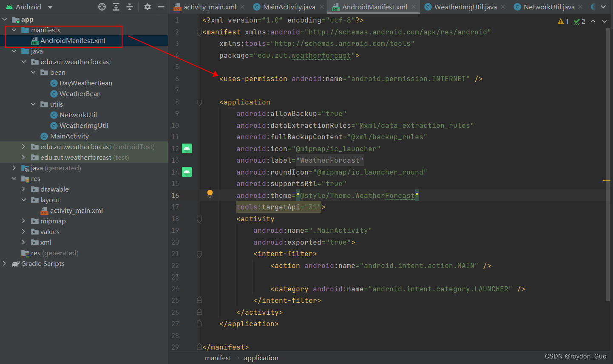Viewport: 613px width, 364px height.
Task: Expand the drawable folder
Action: point(23,189)
